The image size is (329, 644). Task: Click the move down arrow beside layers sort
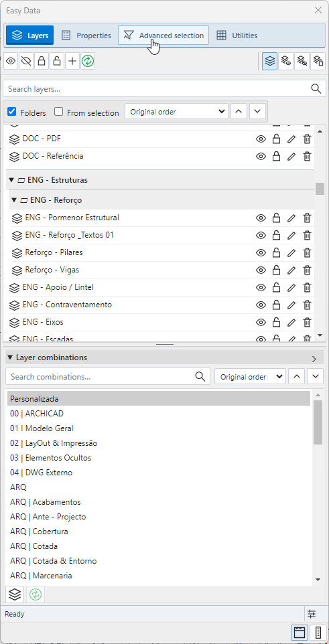[x=257, y=111]
